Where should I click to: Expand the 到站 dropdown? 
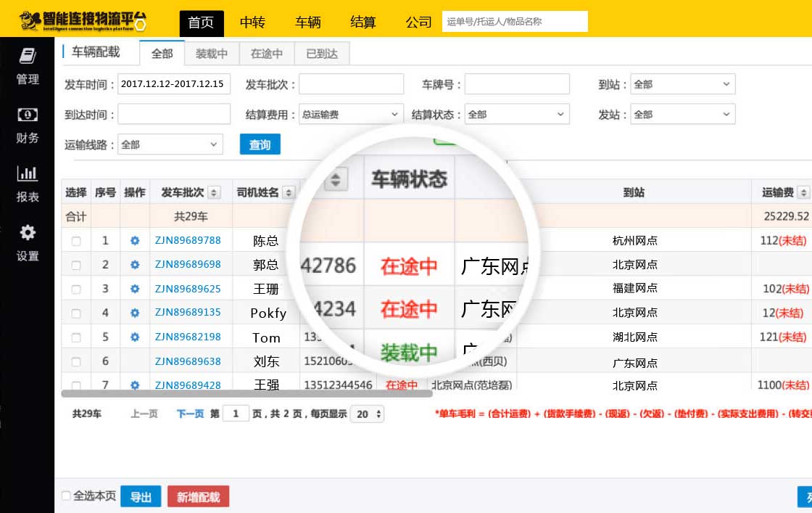pos(682,84)
